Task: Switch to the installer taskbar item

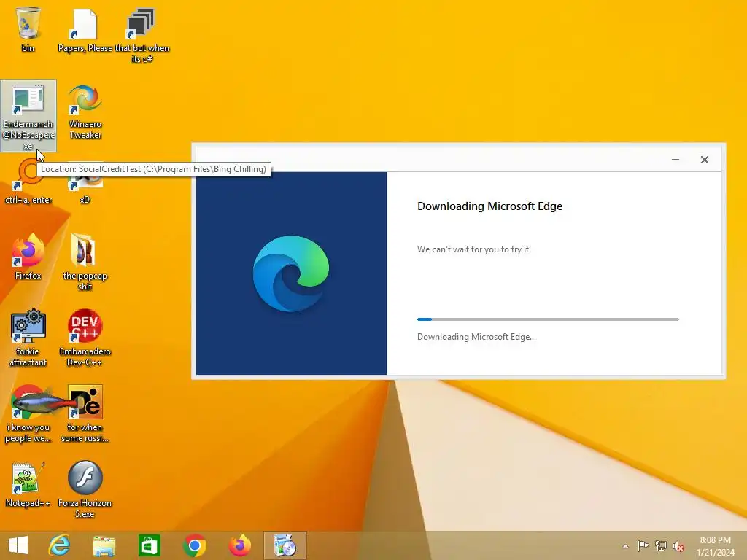Action: pos(285,545)
